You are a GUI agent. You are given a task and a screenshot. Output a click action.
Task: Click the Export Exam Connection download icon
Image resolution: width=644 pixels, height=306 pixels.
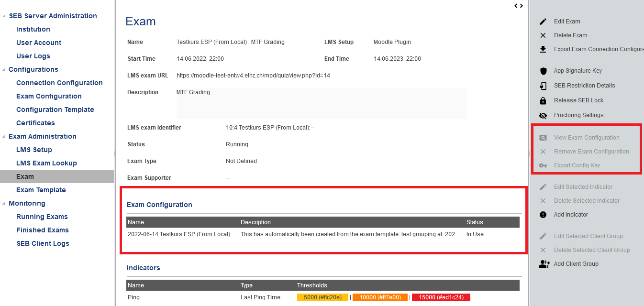click(x=543, y=49)
